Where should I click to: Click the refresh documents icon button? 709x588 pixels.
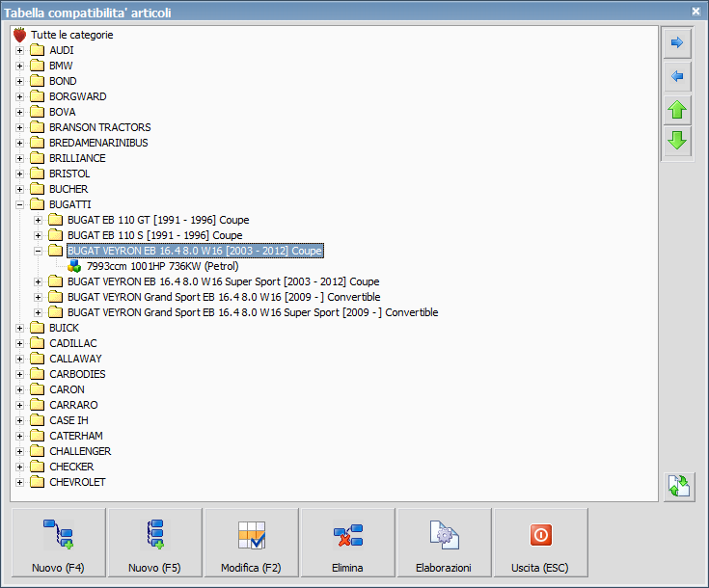679,487
